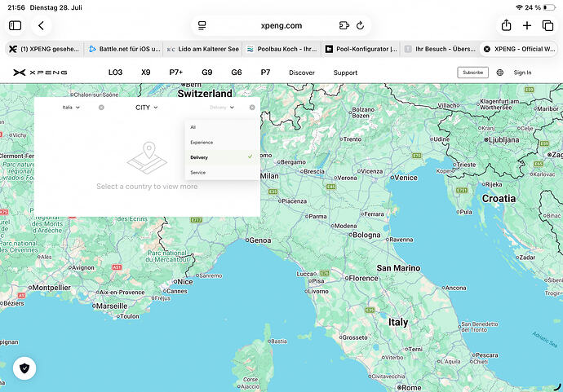
Task: Click the battery indicator in status bar
Action: coord(549,7)
